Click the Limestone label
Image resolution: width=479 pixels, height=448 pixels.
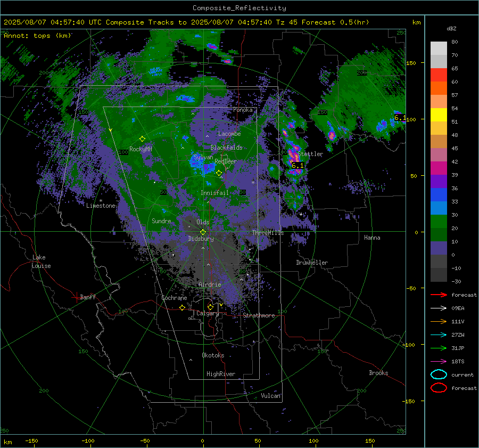pos(101,206)
